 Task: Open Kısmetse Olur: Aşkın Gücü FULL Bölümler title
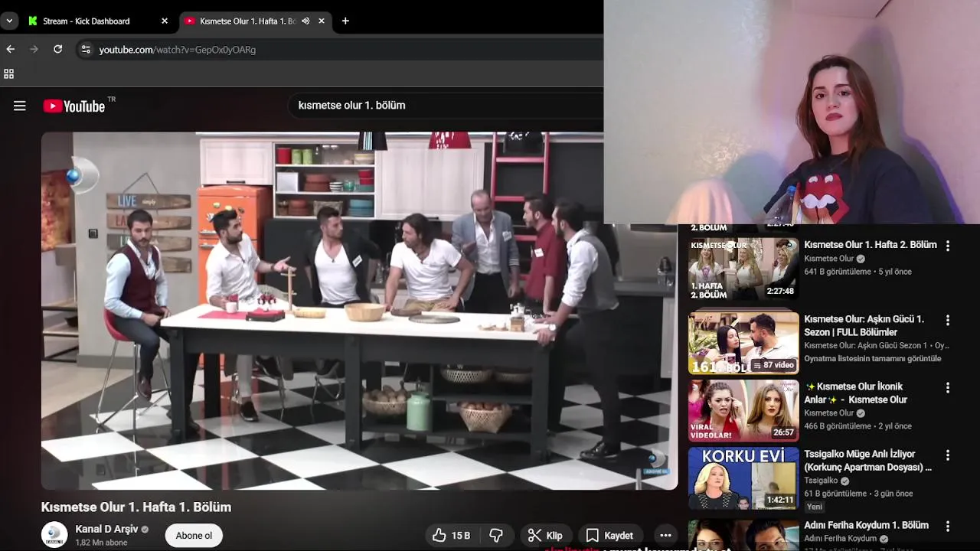[x=864, y=325]
